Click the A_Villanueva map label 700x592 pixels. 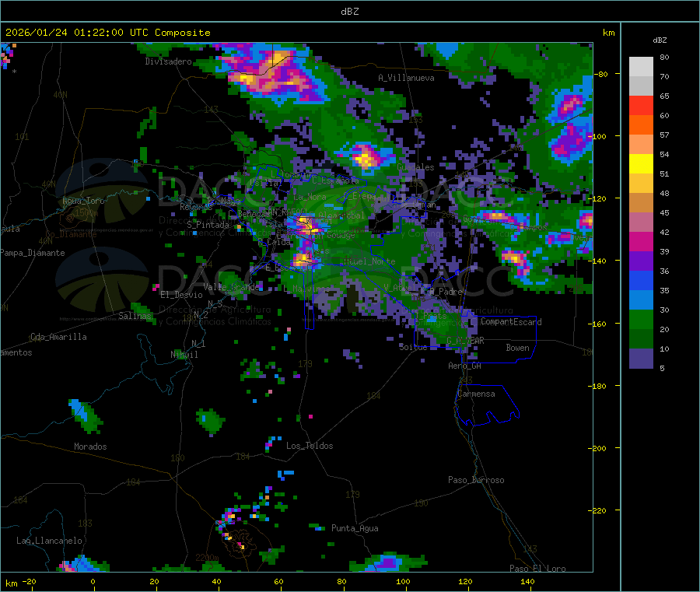406,78
